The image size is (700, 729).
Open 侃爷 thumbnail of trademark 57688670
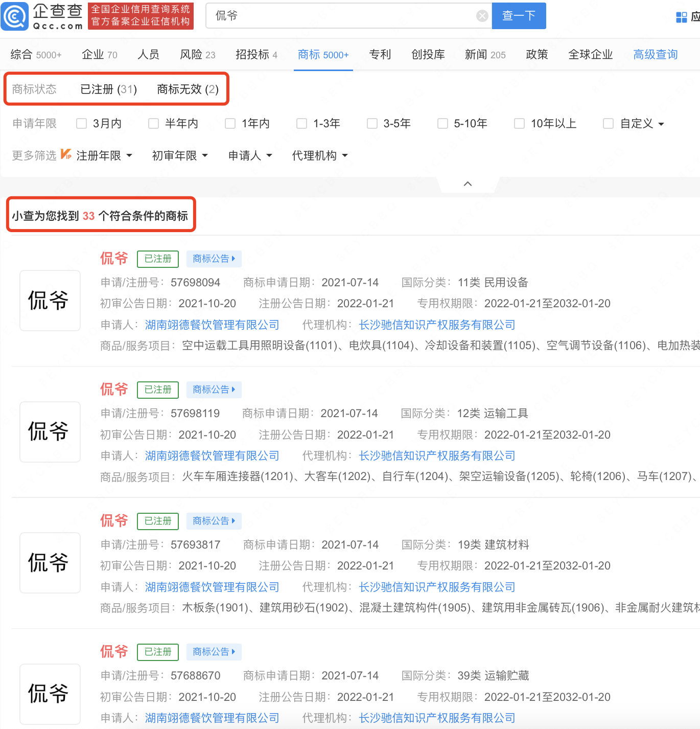coord(50,694)
